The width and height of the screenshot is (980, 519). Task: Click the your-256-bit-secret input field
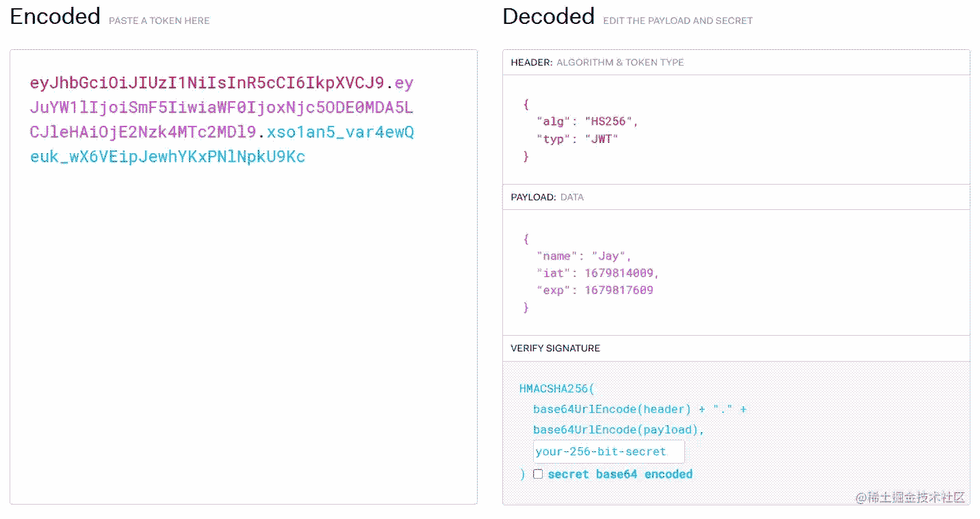click(x=608, y=451)
